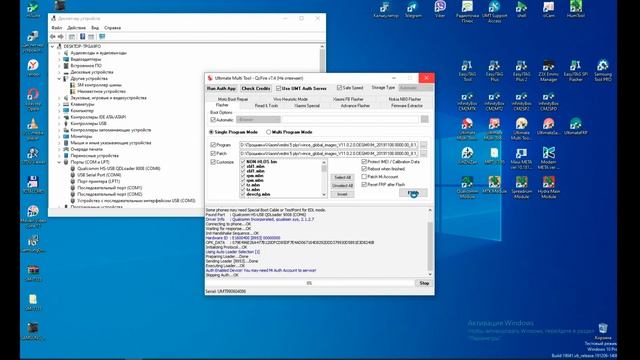Screen dimensions: 640x360
Task: Expand the Клавиатуры node
Action: click(59, 104)
